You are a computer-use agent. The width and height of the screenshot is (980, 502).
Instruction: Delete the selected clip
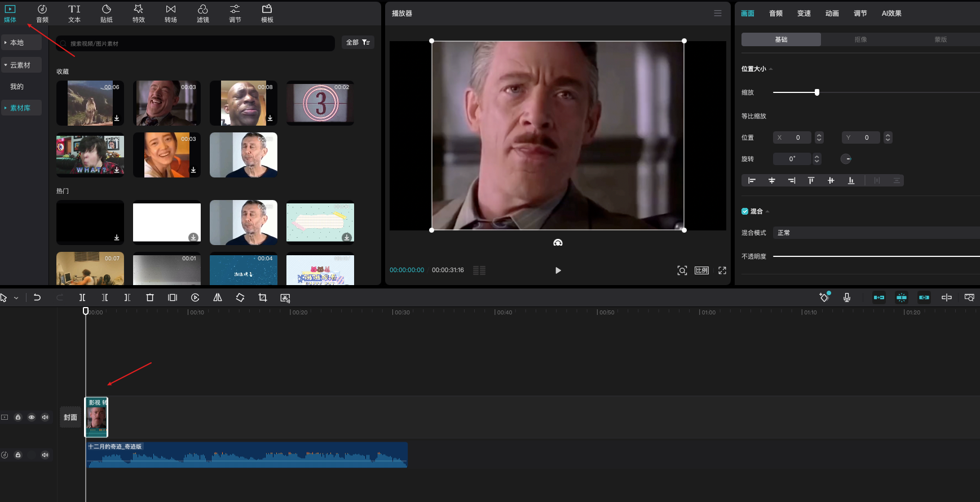point(150,297)
